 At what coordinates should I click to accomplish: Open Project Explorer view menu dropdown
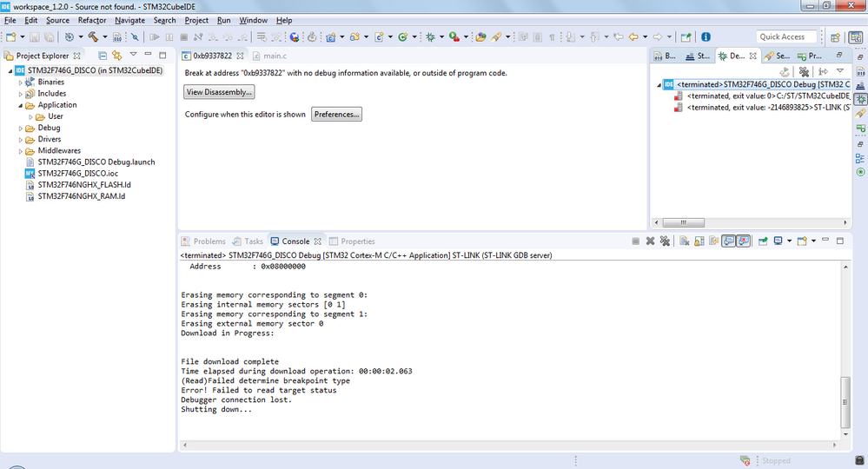(133, 55)
